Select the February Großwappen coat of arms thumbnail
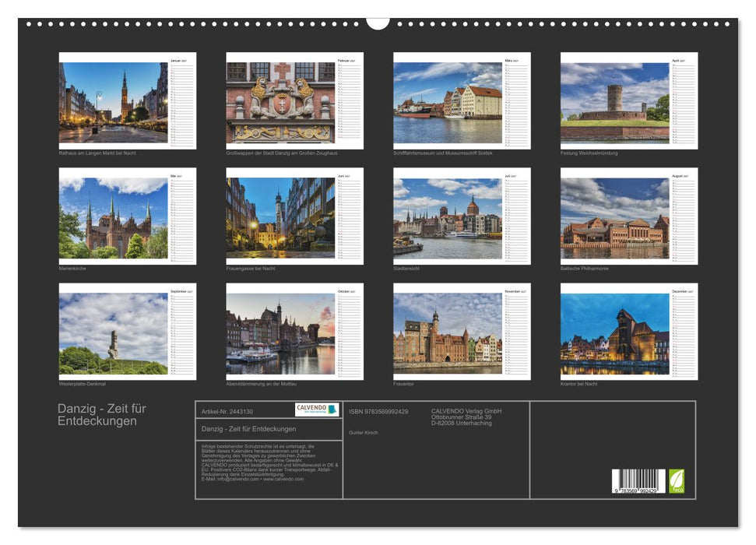The image size is (756, 545). (x=294, y=100)
